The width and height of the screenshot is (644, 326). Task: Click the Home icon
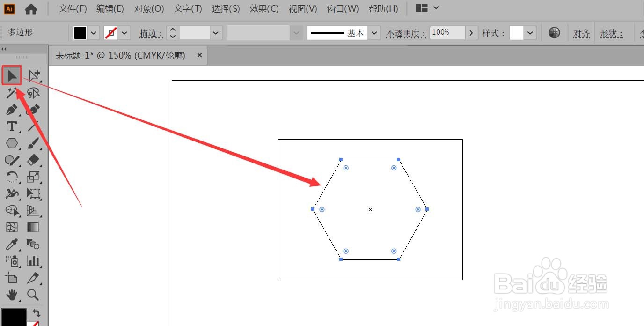(x=31, y=8)
